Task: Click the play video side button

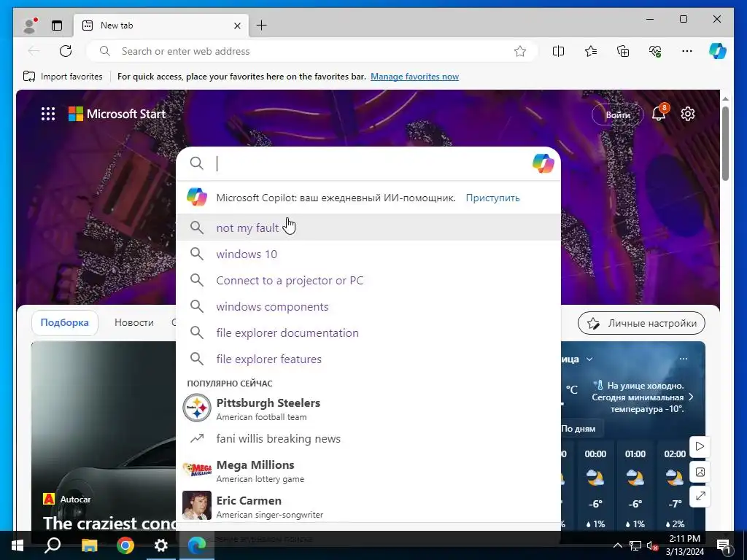Action: 700,446
